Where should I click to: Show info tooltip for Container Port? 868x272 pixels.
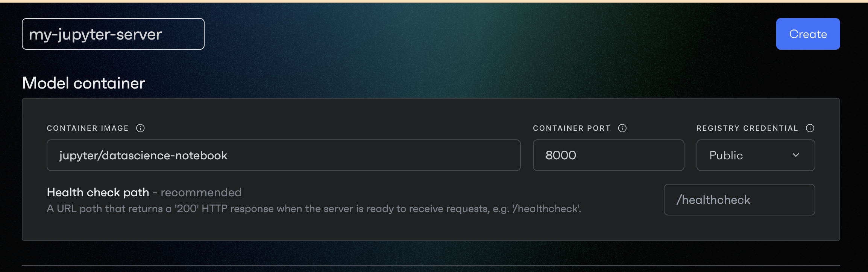(622, 128)
